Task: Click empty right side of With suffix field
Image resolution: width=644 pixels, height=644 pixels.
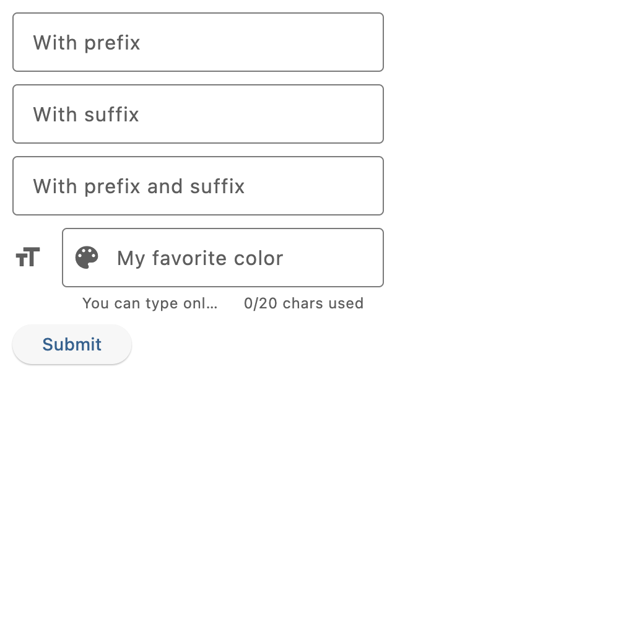Action: (x=287, y=114)
